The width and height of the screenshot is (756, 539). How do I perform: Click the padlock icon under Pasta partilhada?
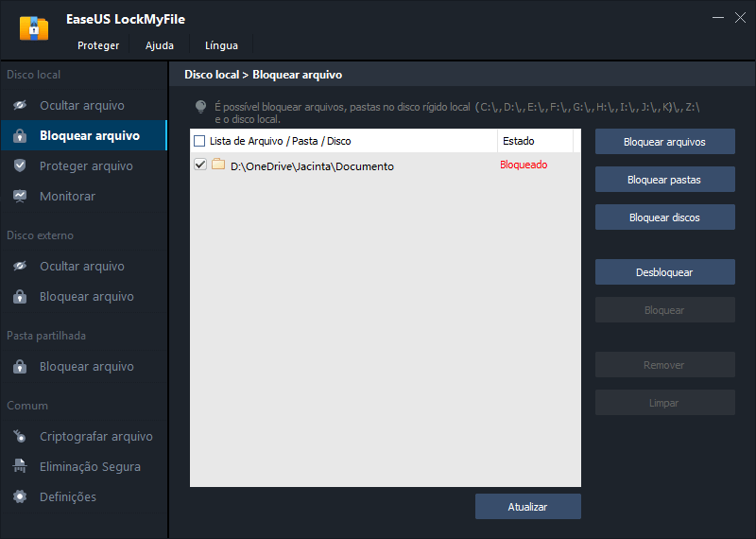[x=20, y=366]
